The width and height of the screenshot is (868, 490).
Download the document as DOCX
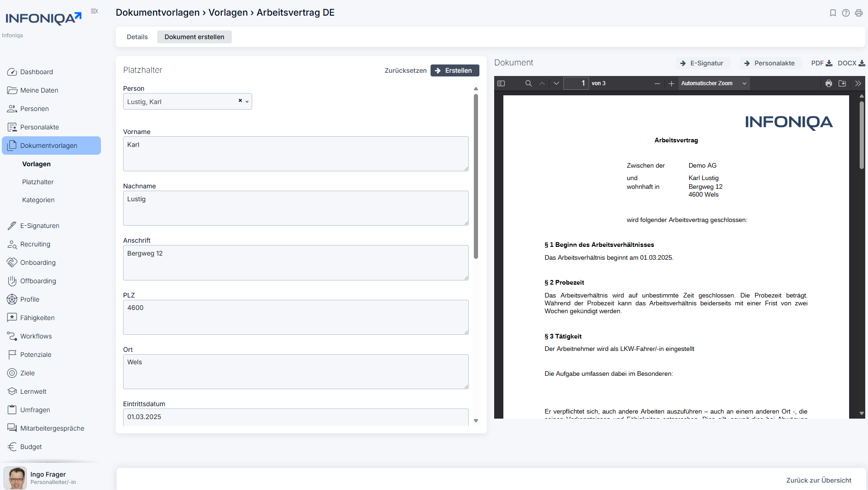click(851, 63)
